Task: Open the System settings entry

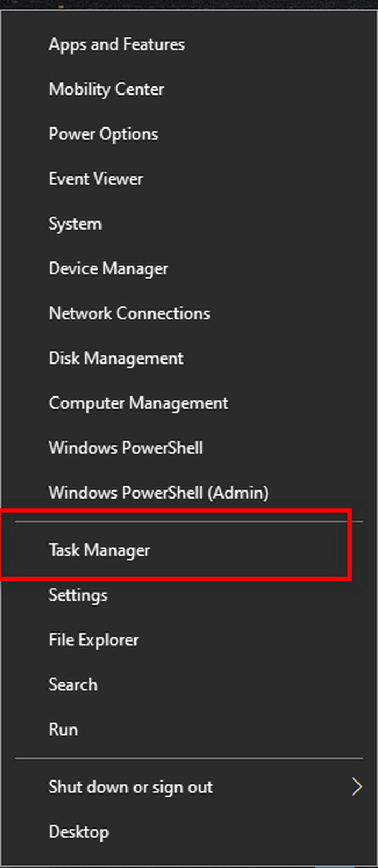Action: coord(75,224)
